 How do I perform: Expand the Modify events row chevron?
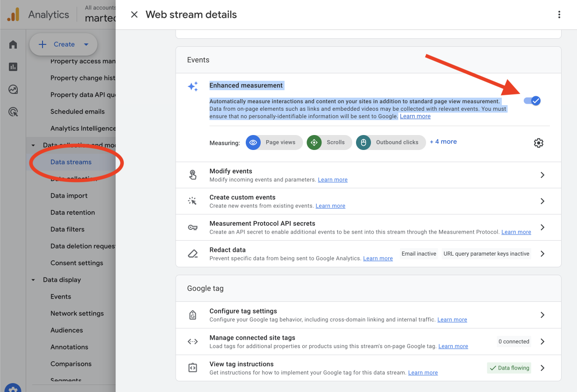542,175
